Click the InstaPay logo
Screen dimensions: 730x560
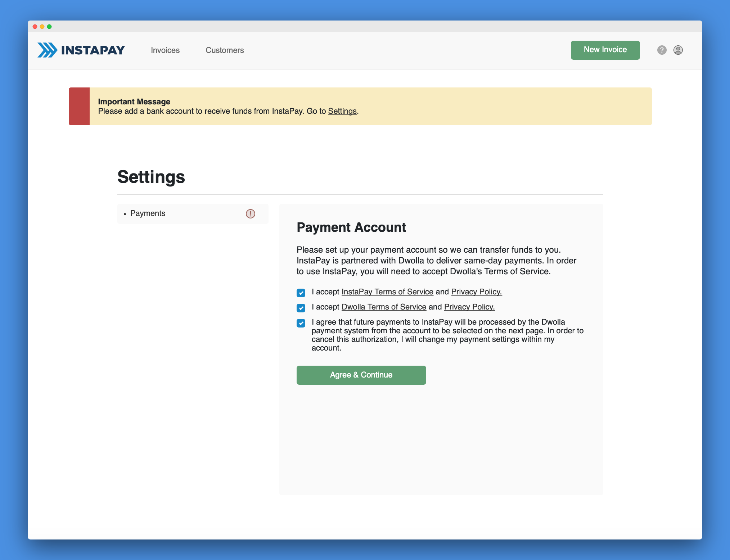[81, 50]
